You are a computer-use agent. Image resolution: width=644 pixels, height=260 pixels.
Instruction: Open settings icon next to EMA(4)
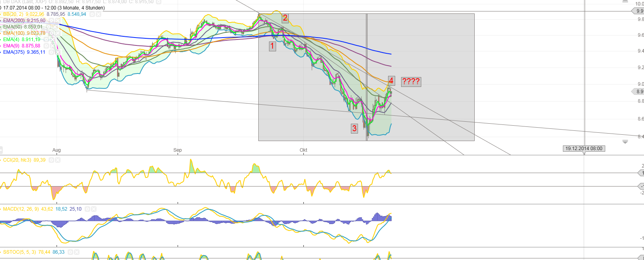click(x=46, y=40)
